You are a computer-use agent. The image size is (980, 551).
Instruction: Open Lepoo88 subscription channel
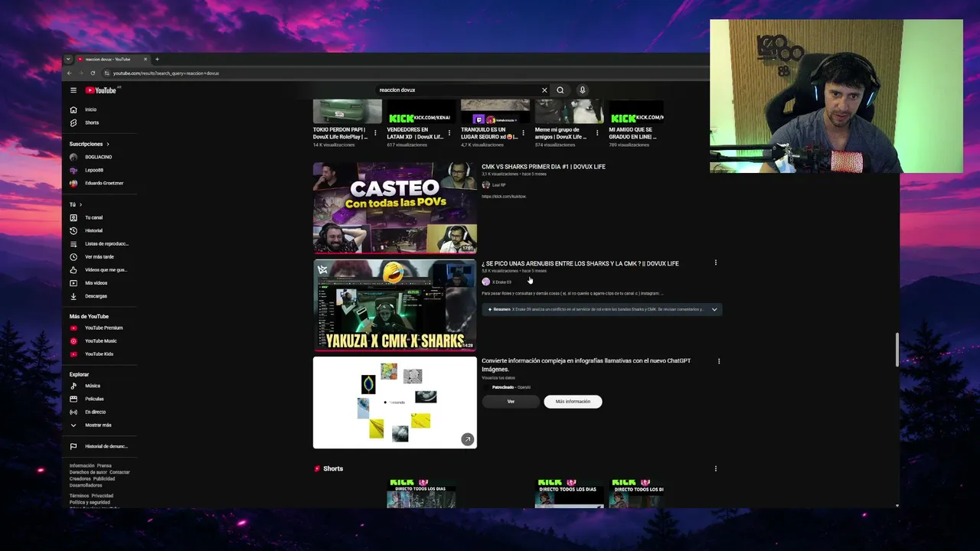93,170
